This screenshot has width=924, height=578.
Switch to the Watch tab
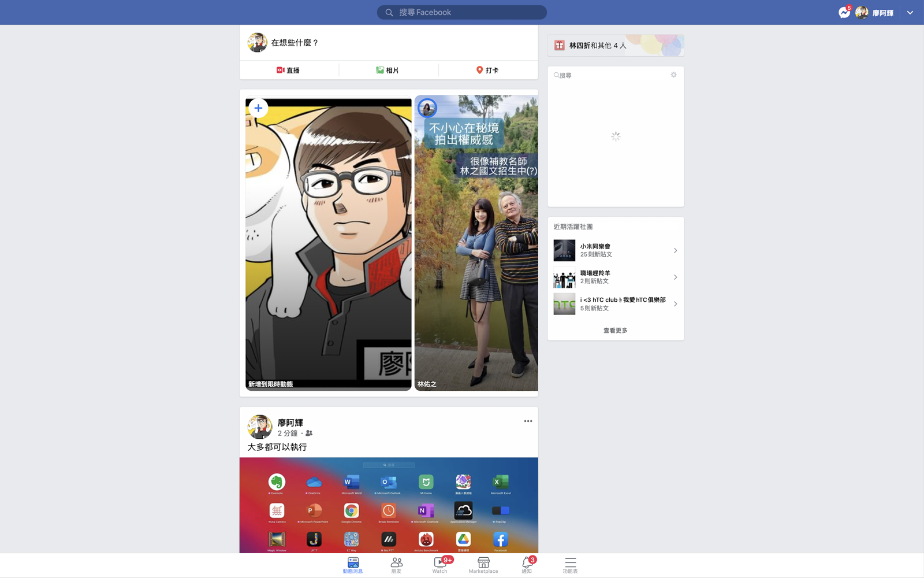(x=440, y=564)
